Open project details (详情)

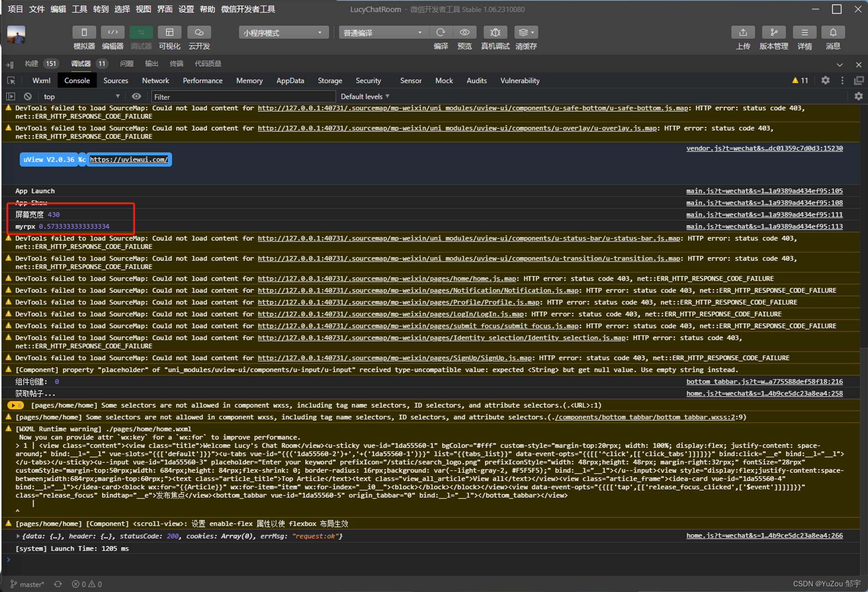805,33
